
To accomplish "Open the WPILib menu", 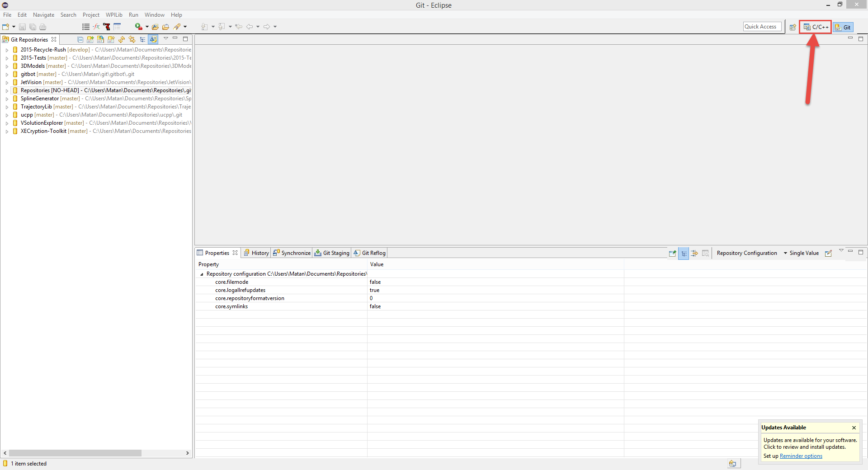I will point(114,15).
